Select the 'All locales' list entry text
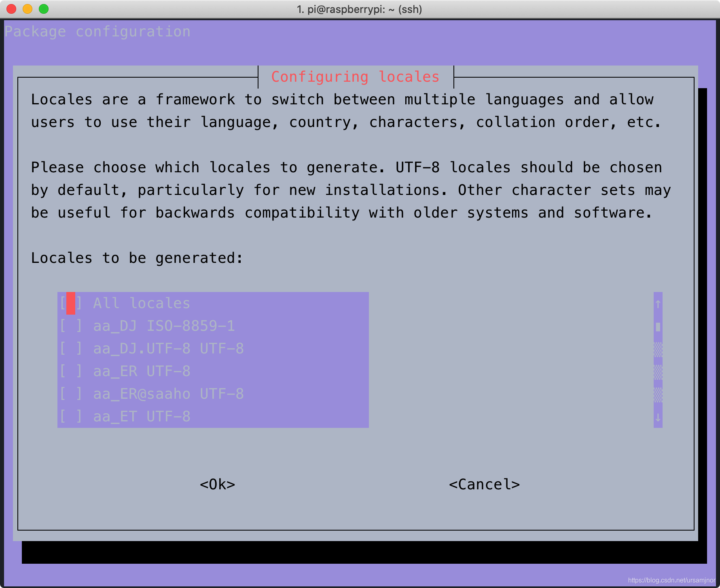The image size is (720, 588). (142, 303)
